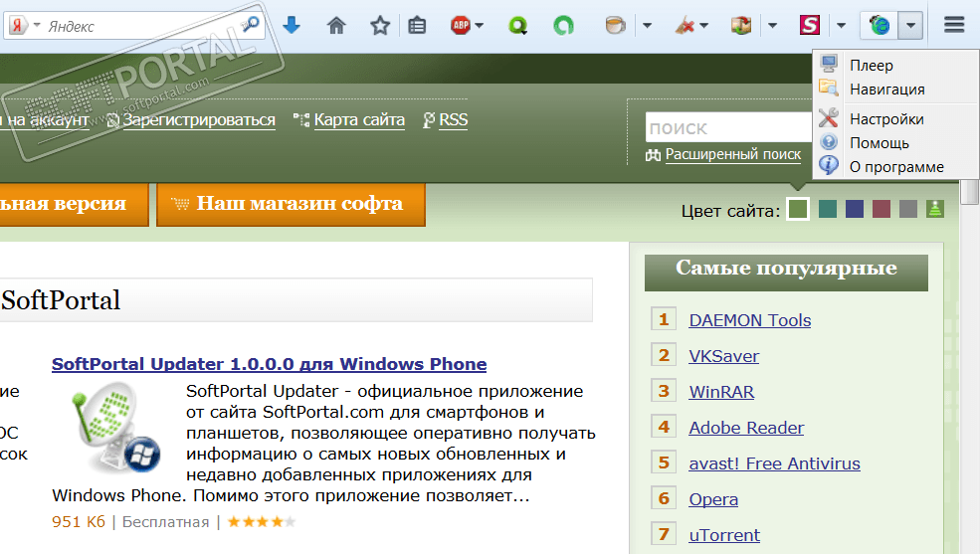Viewport: 980px width, 554px height.
Task: Click the SoftPortal Updater satellite thumbnail
Action: (x=115, y=430)
